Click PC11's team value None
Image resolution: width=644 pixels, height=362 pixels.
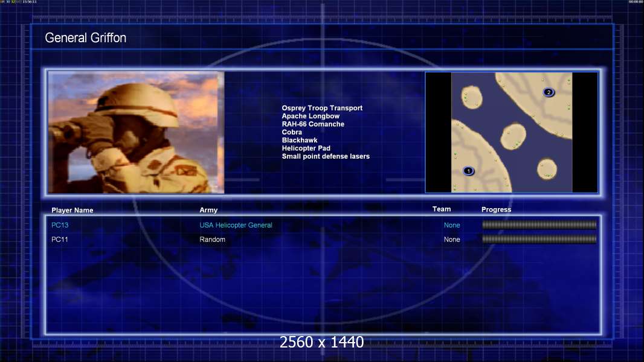click(452, 240)
